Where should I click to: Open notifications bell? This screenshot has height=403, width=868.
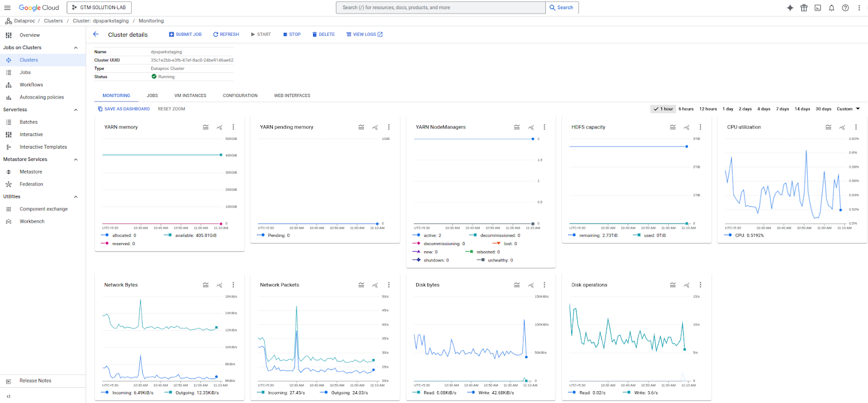[831, 8]
